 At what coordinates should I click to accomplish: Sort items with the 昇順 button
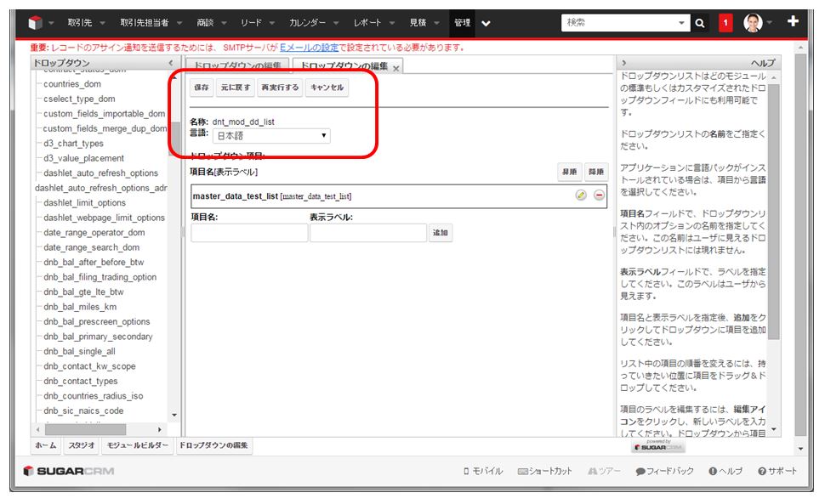569,172
